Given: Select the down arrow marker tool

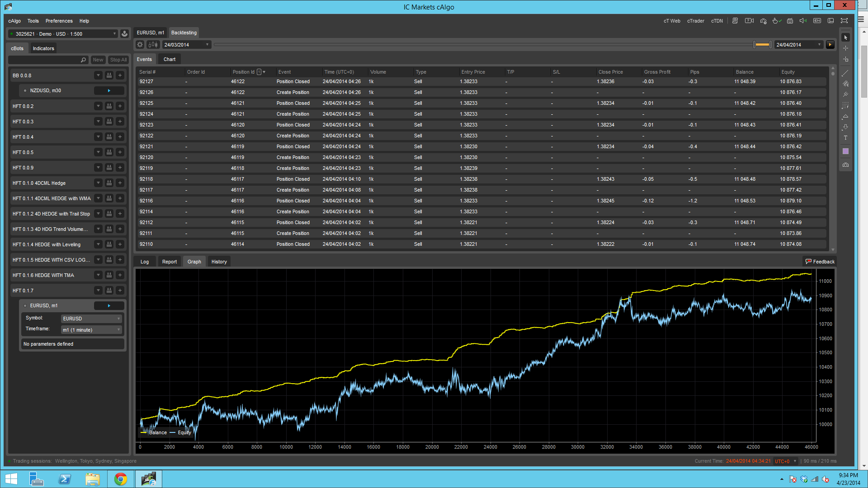Looking at the screenshot, I should [845, 127].
